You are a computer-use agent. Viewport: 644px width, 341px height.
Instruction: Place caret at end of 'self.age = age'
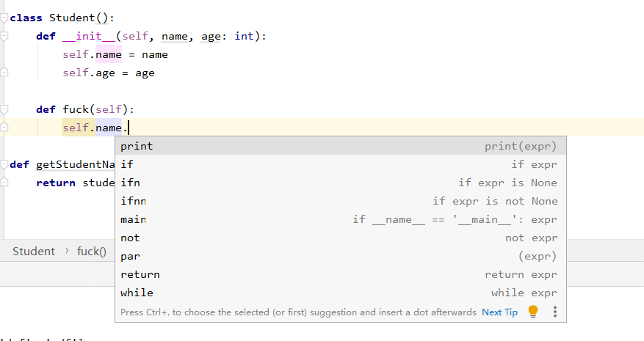click(x=155, y=73)
